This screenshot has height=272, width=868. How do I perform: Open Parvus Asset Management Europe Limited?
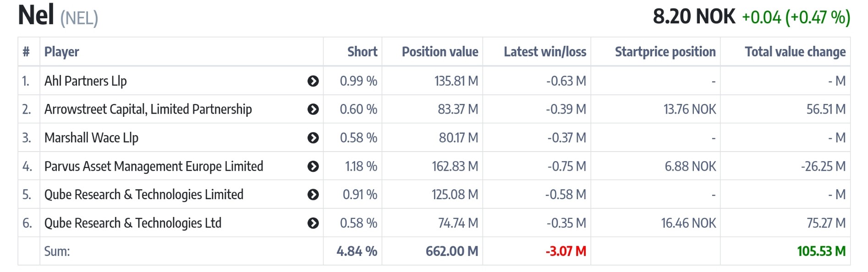pyautogui.click(x=154, y=166)
